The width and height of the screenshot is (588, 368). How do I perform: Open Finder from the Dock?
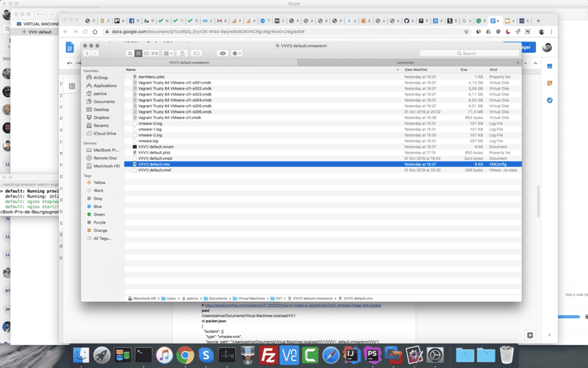(81, 355)
